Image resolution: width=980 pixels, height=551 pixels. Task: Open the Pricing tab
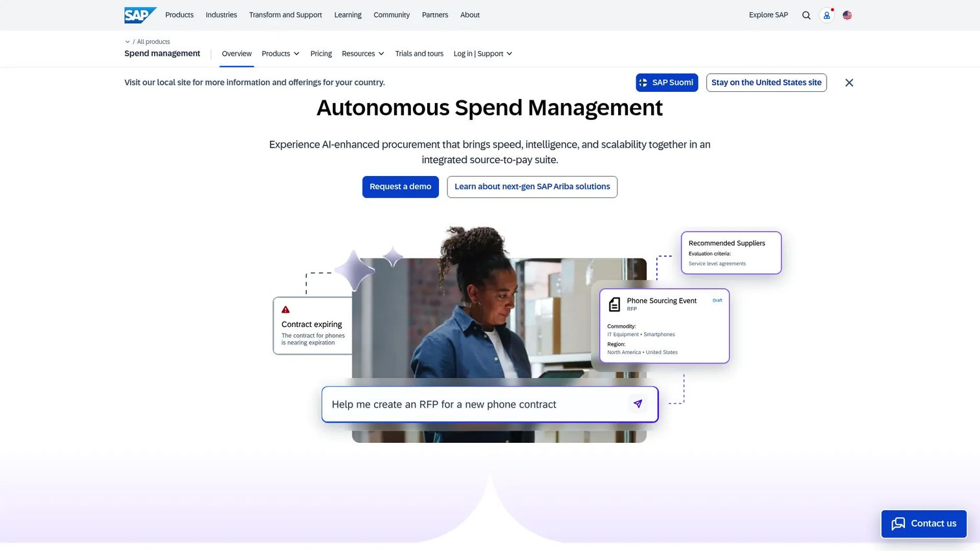321,54
